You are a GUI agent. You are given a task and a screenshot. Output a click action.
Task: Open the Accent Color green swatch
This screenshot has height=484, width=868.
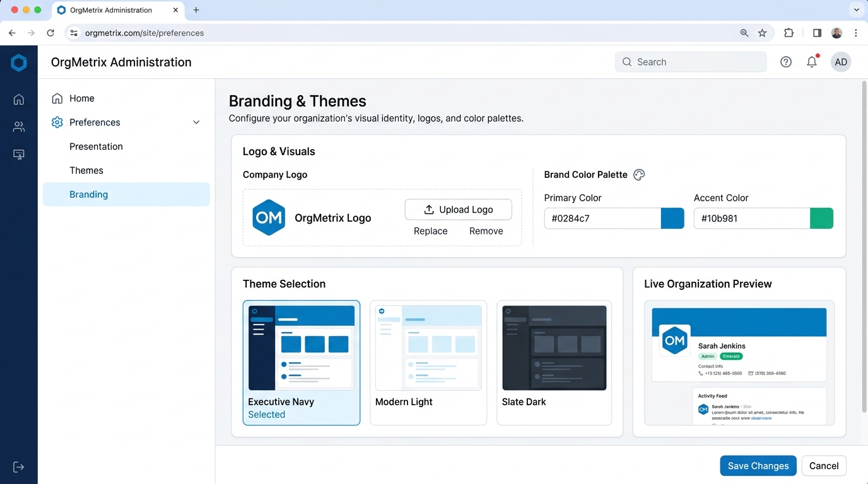click(822, 218)
